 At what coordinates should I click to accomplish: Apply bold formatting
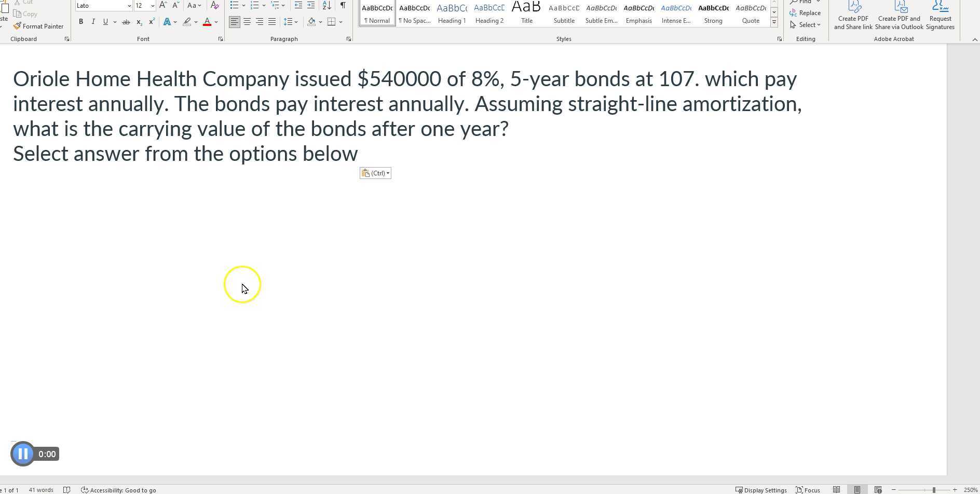(x=81, y=21)
